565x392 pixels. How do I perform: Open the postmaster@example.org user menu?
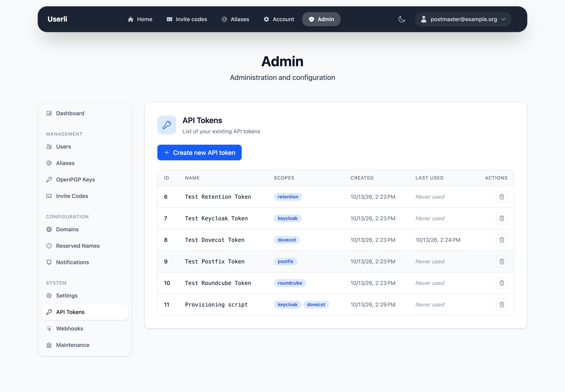pyautogui.click(x=463, y=19)
